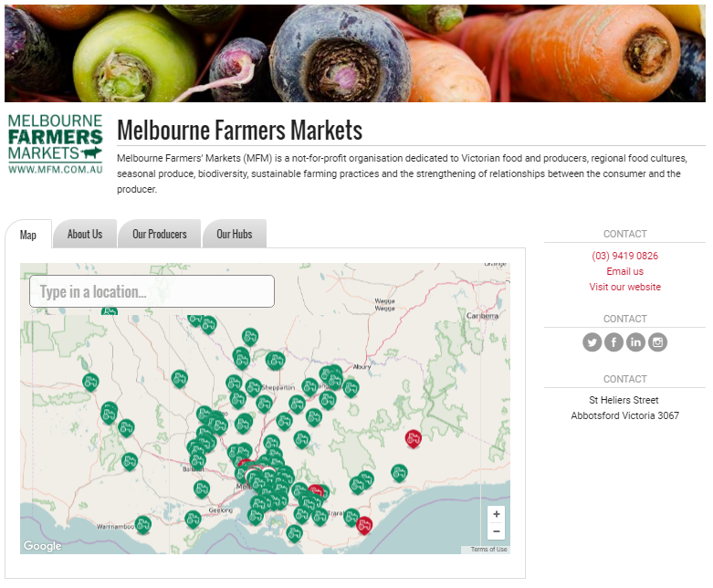
Task: Open the About Us tab
Action: 85,234
